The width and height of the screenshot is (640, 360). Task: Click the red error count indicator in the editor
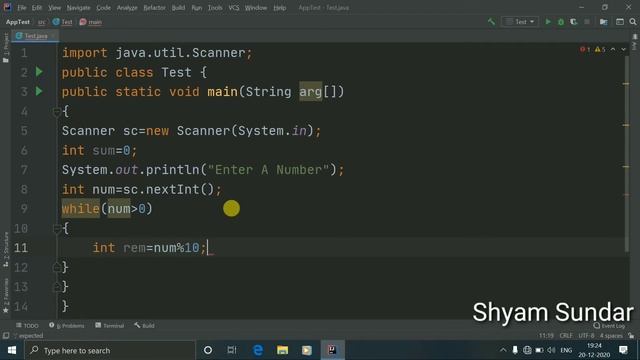pyautogui.click(x=585, y=49)
